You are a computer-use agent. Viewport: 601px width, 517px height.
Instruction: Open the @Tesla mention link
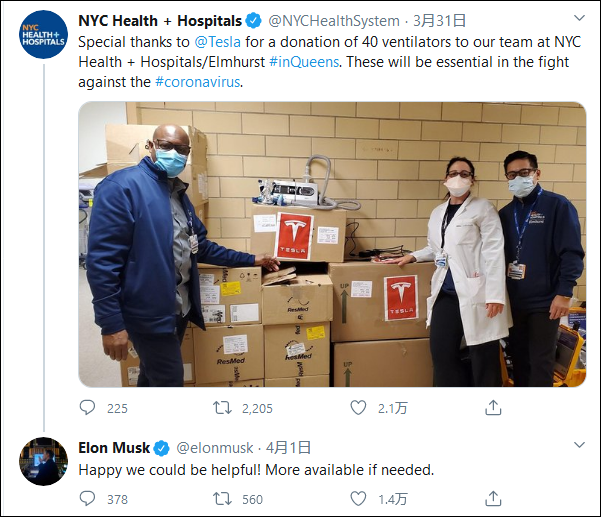pos(217,42)
